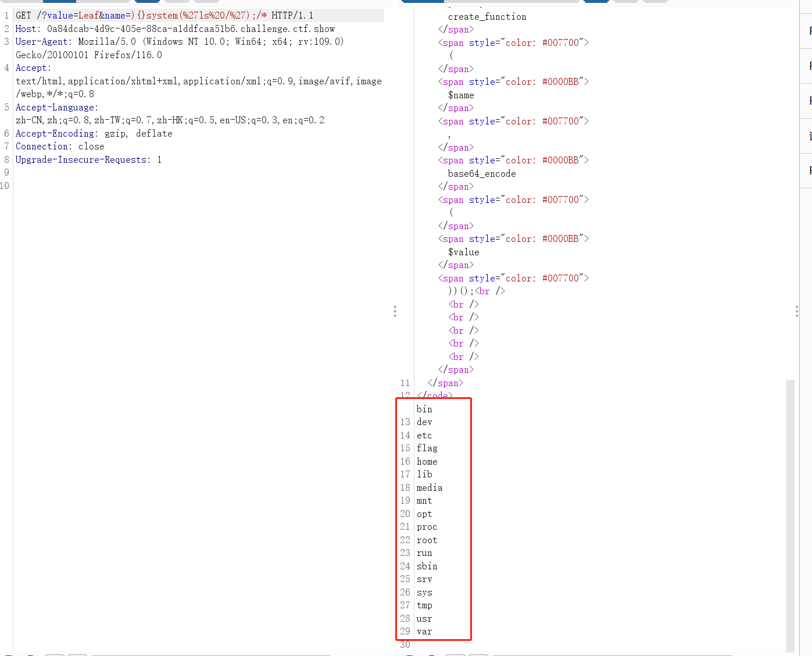Click the 'Connection:' header name
The width and height of the screenshot is (812, 656).
point(44,147)
